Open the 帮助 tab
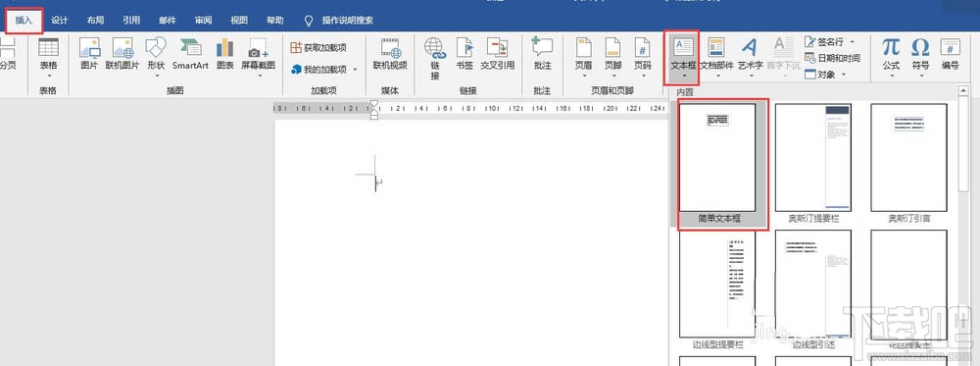The image size is (980, 366). 275,20
